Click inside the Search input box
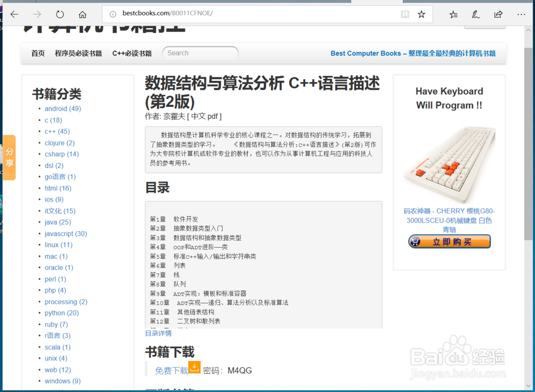Viewport: 535px width, 392px height. (200, 53)
